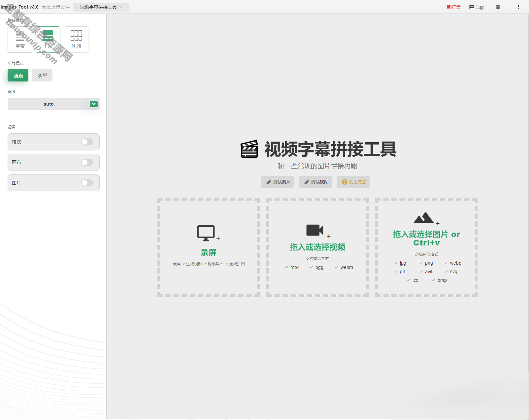Click 拖入或选择视频 upload text
The image size is (529, 420).
click(317, 247)
